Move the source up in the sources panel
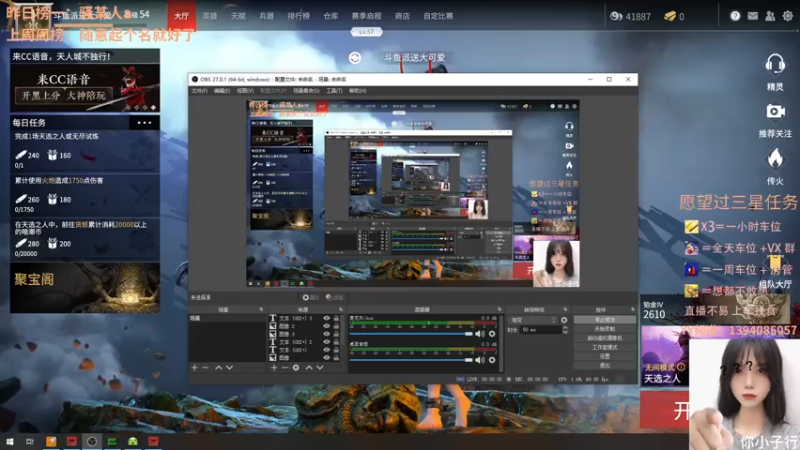Viewport: 800px width, 450px height. tap(309, 367)
